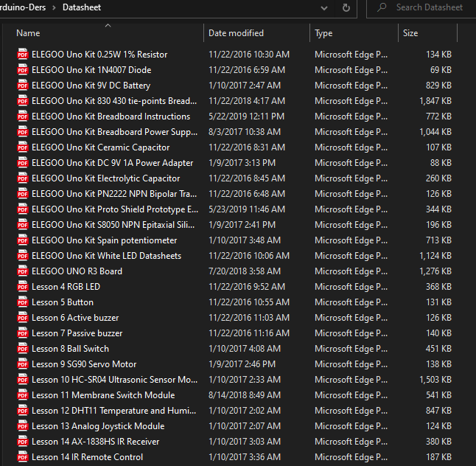
Task: Select file Lesson 13 Analog Joystick Module
Action: tap(98, 426)
